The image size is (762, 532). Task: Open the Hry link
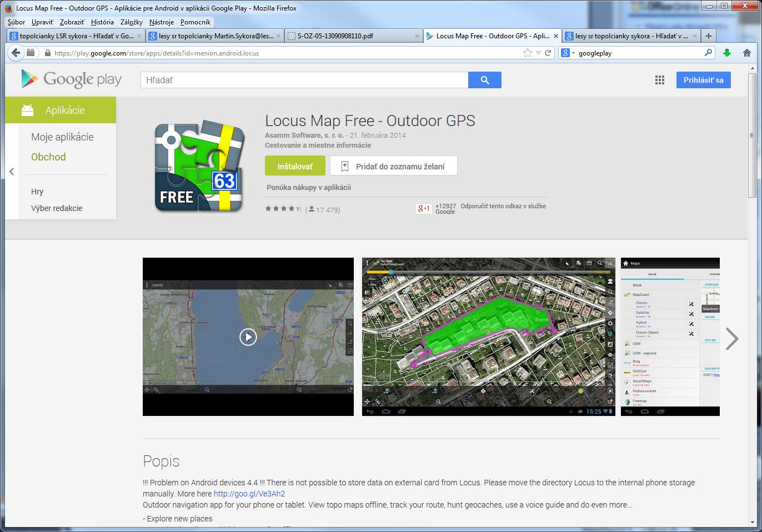pyautogui.click(x=37, y=192)
